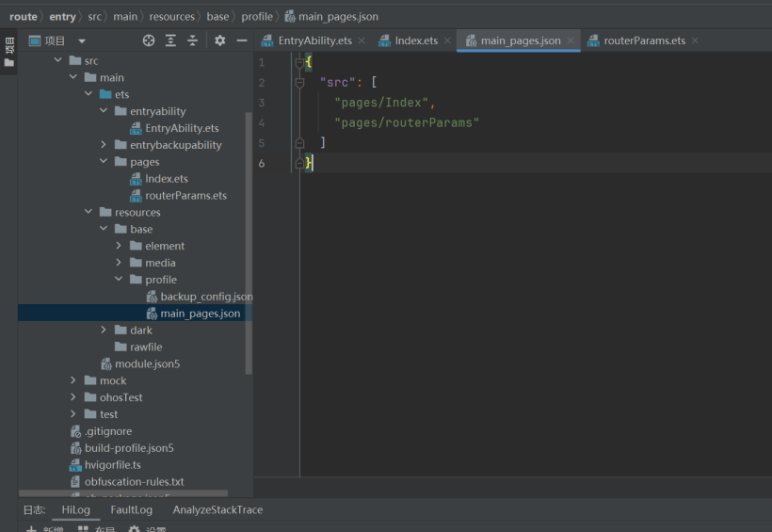The width and height of the screenshot is (772, 532).
Task: Open routerParams.ets in the project tree
Action: 178,195
